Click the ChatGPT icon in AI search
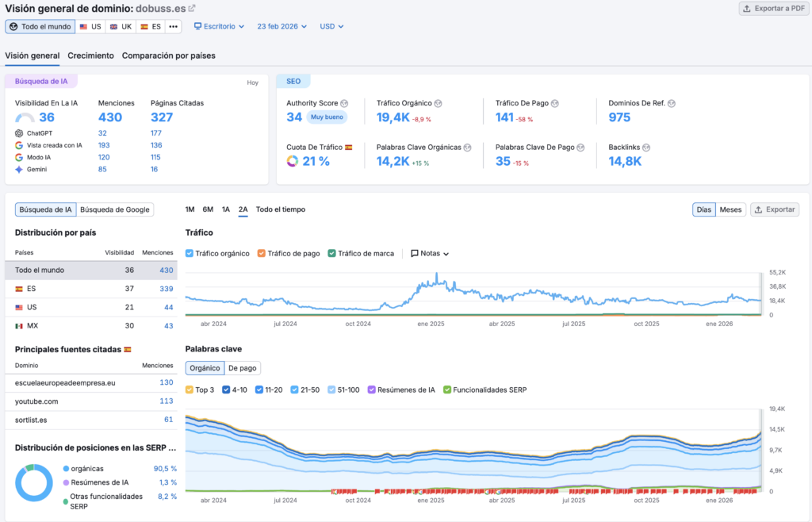The image size is (812, 522). 19,133
